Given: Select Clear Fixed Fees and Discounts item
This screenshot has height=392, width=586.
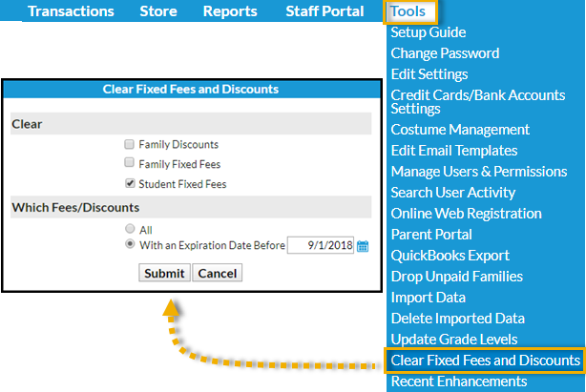Looking at the screenshot, I should coord(485,361).
